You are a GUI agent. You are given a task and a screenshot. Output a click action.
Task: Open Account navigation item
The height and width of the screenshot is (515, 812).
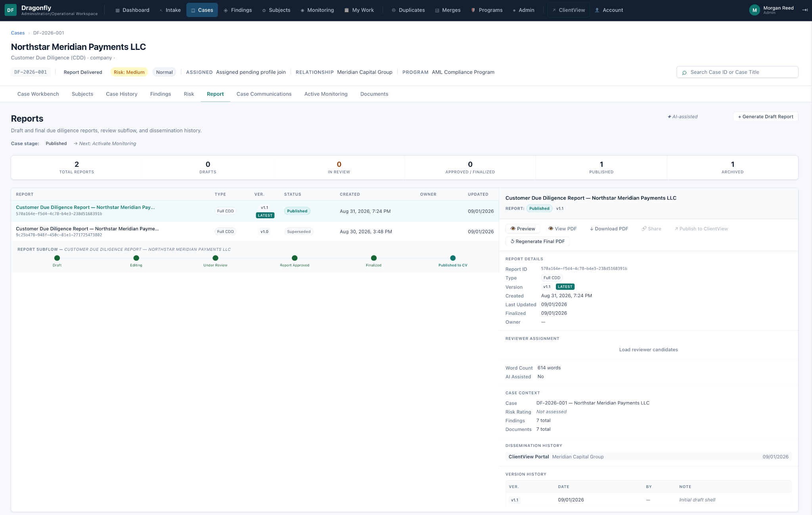pyautogui.click(x=609, y=10)
